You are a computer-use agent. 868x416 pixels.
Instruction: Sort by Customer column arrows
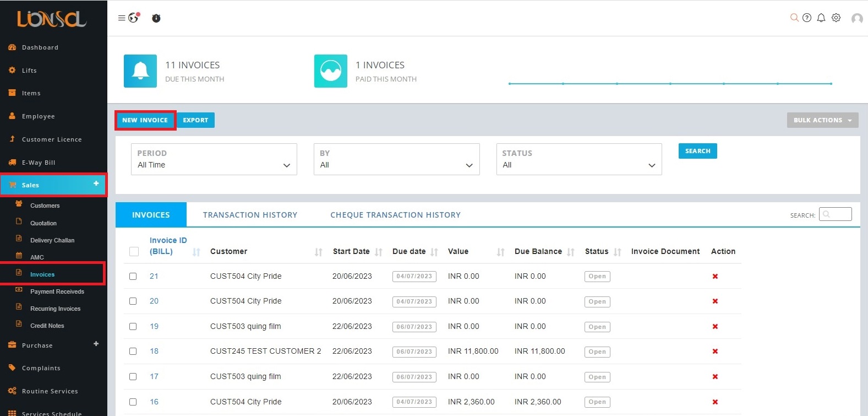click(x=319, y=252)
